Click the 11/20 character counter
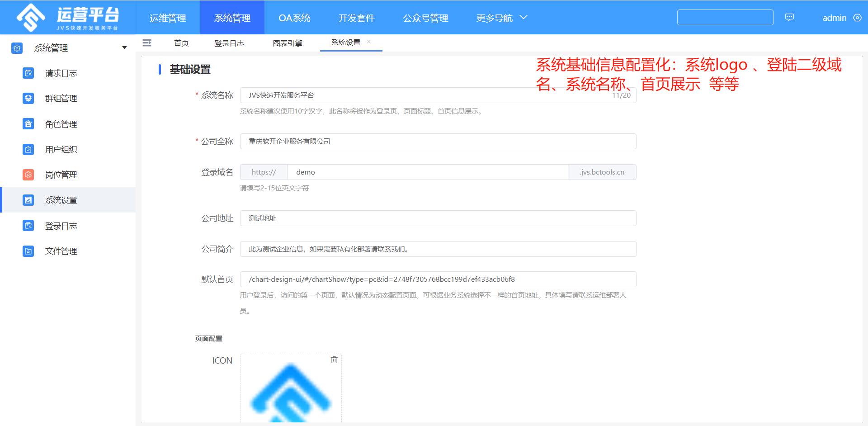This screenshot has height=426, width=868. 621,95
